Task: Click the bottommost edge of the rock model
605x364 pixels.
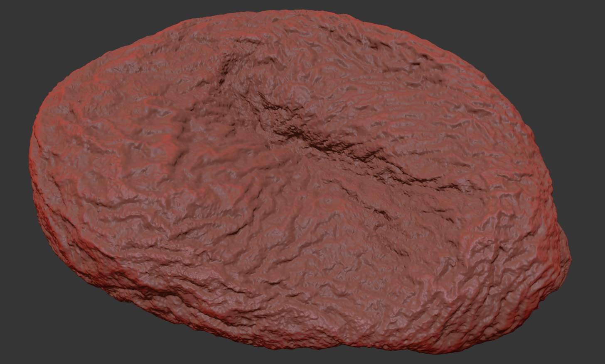Action: pos(374,352)
